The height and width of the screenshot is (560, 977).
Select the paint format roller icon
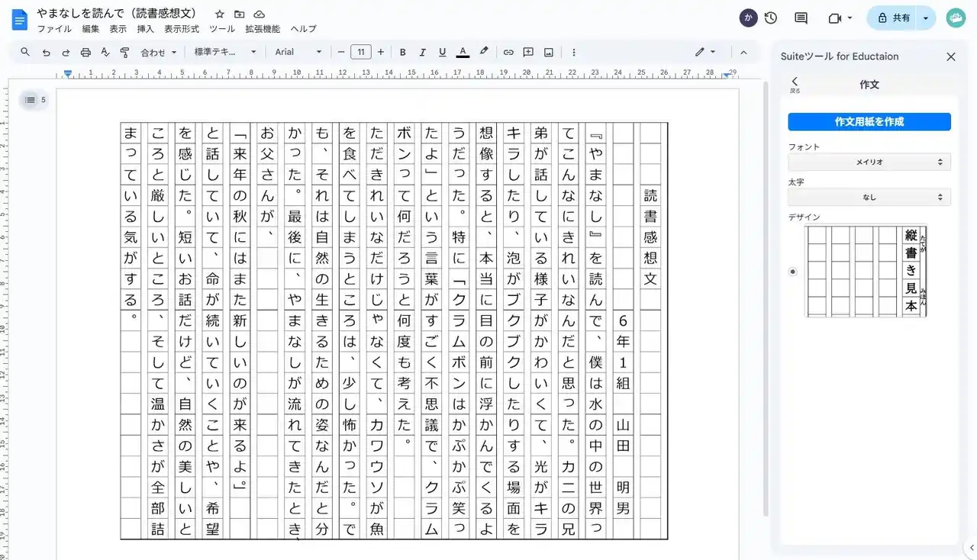coord(125,52)
